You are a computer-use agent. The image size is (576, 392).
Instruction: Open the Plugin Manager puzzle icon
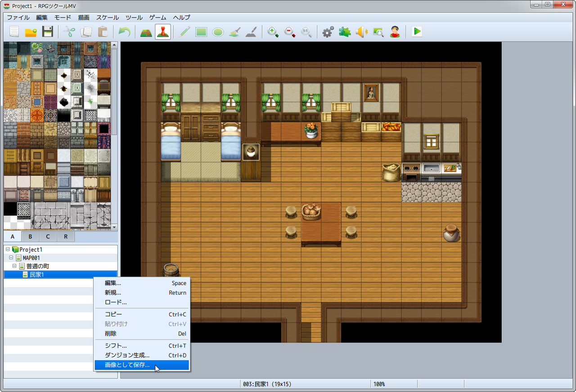(x=345, y=32)
